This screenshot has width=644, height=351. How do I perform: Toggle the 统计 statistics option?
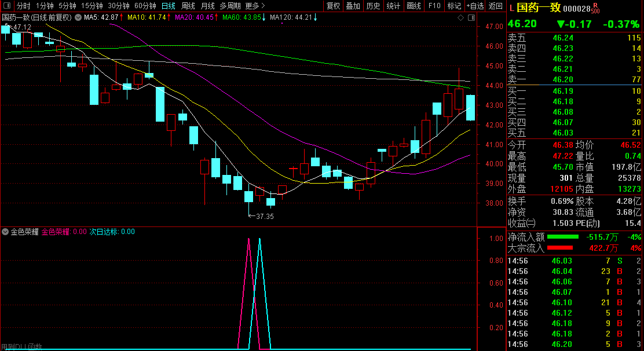(x=393, y=6)
